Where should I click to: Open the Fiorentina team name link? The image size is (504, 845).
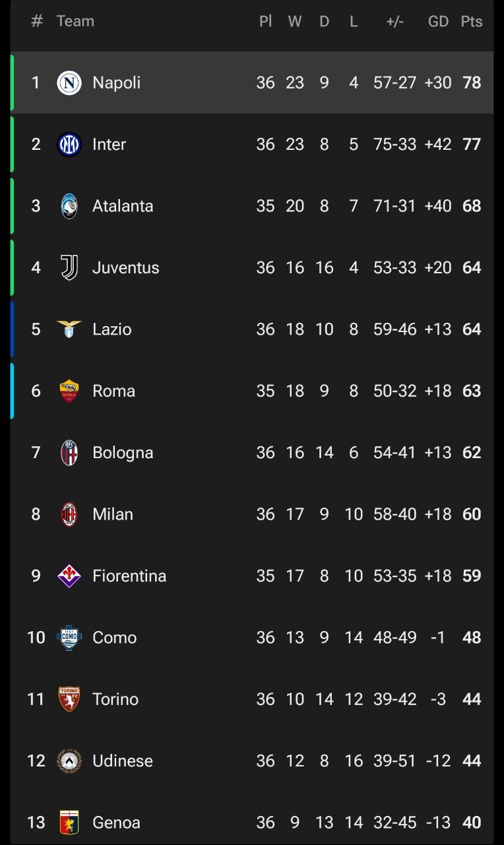pyautogui.click(x=129, y=576)
